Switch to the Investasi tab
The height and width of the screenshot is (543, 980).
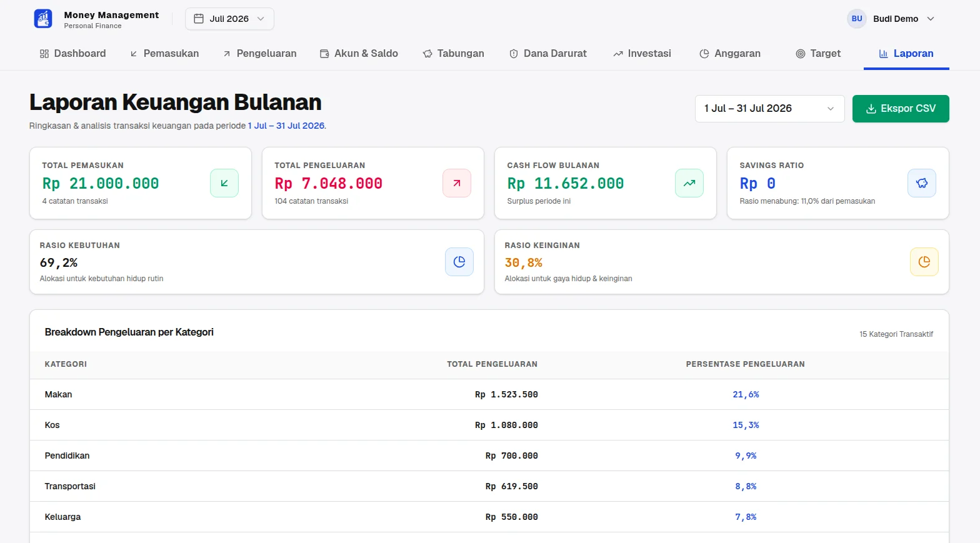coord(642,54)
